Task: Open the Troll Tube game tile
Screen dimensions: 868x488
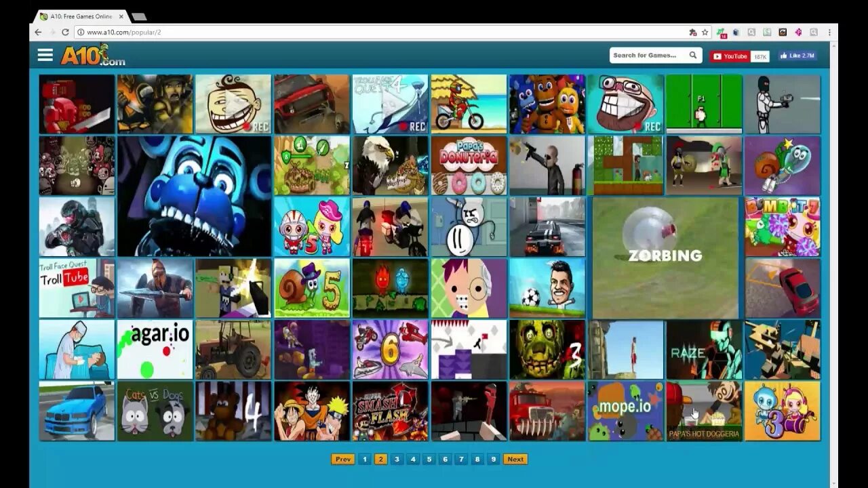Action: [x=77, y=288]
